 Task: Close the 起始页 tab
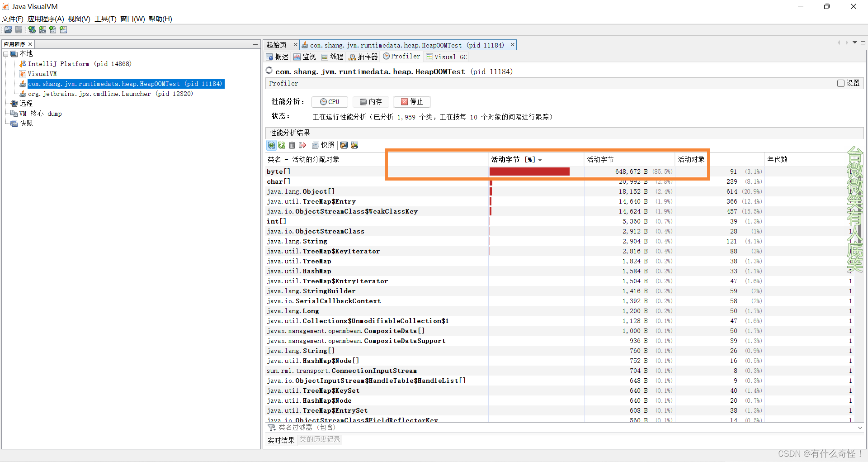(x=296, y=45)
